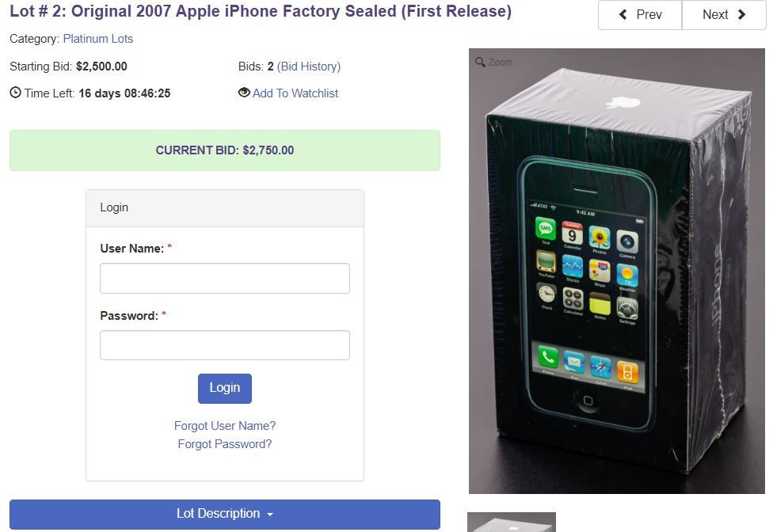Go to the next lot with Next
773x532 pixels.
pyautogui.click(x=724, y=15)
